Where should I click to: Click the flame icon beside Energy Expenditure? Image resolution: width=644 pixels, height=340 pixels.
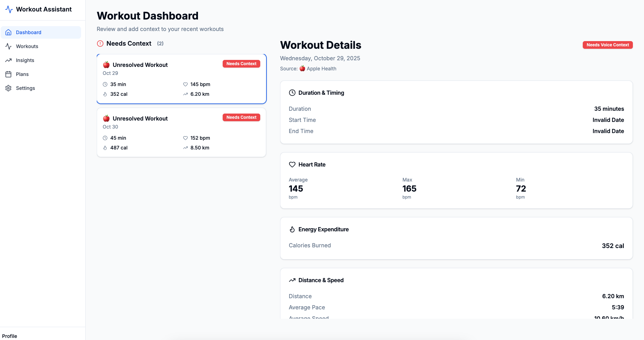click(x=292, y=229)
